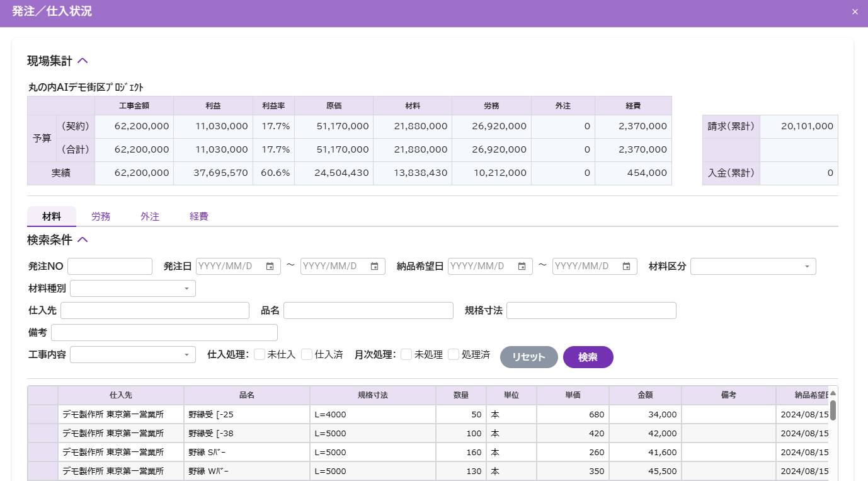Focus the 発注NO input field
Image resolution: width=868 pixels, height=481 pixels.
[x=110, y=267]
